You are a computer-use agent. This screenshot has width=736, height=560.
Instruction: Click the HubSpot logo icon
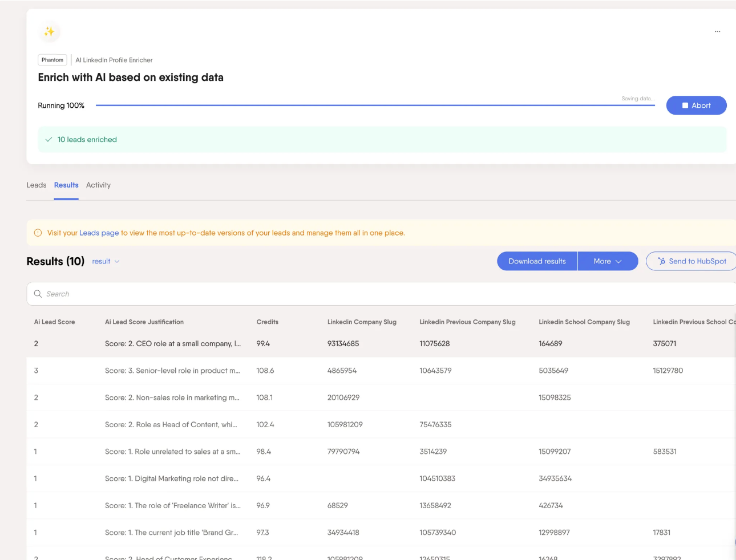[x=662, y=261]
